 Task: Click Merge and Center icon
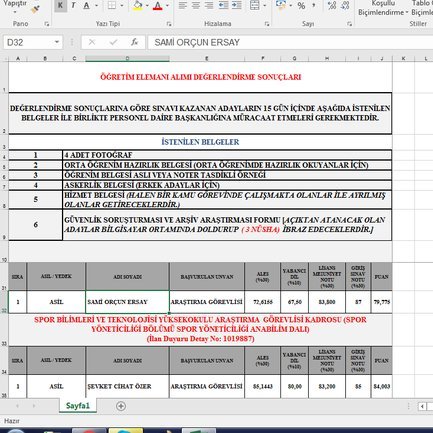pyautogui.click(x=255, y=6)
